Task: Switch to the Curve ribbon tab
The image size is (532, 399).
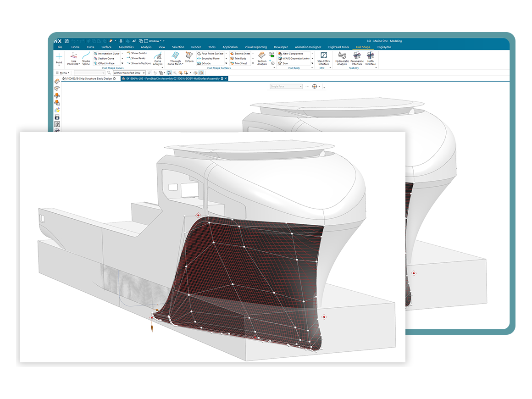Action: [91, 47]
